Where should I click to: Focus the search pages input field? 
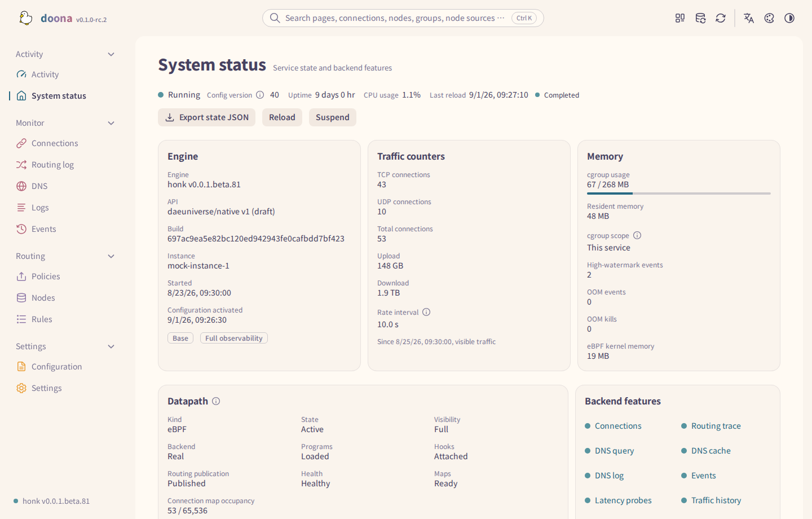point(403,18)
